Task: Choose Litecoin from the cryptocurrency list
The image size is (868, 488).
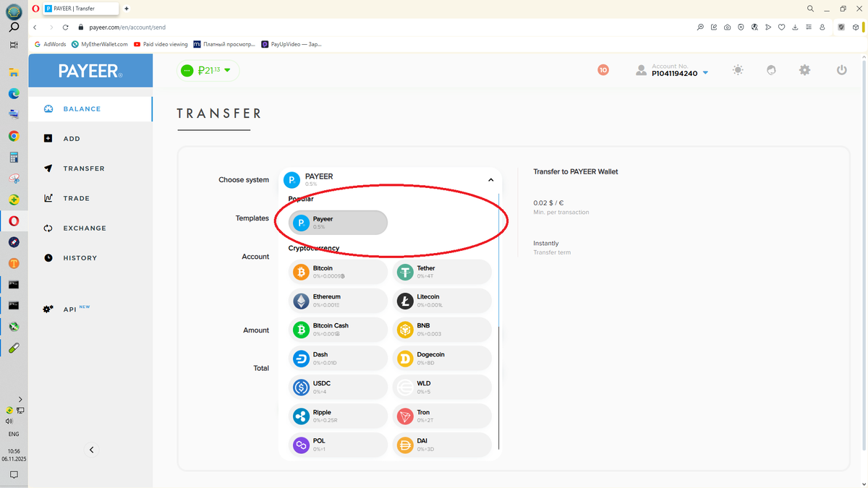Action: click(x=442, y=301)
